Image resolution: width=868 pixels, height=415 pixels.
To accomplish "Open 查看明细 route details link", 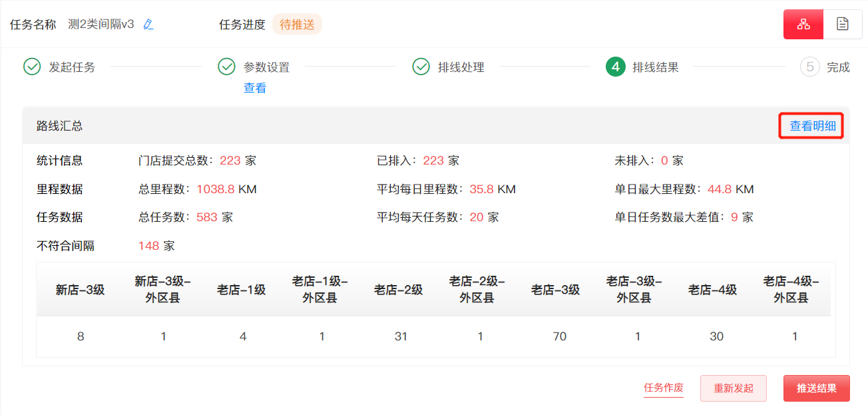I will pos(812,126).
